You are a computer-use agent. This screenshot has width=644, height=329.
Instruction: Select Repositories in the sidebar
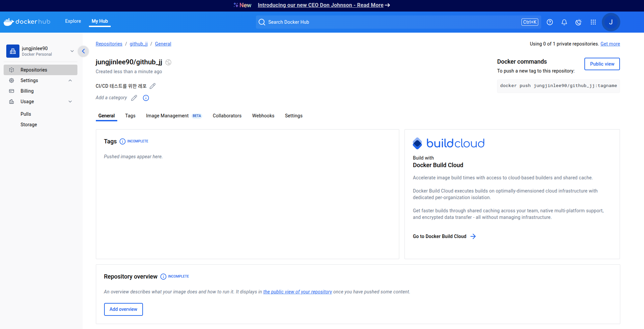(41, 70)
